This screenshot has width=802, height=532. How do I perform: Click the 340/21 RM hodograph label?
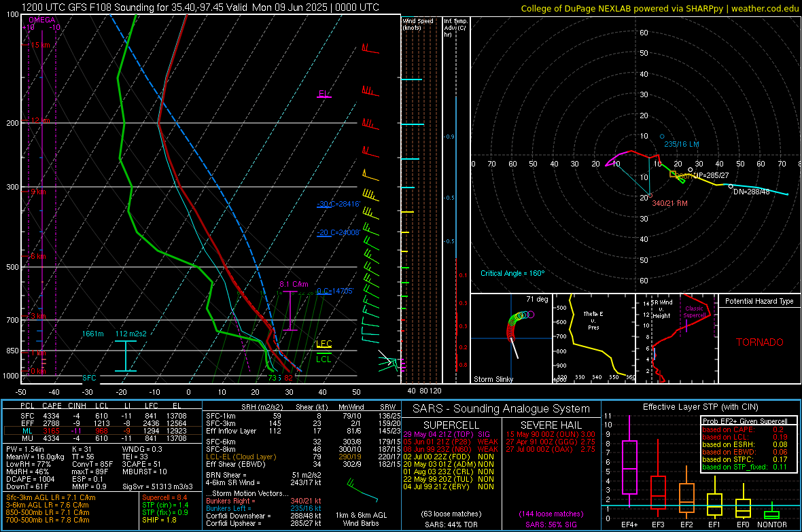(669, 204)
